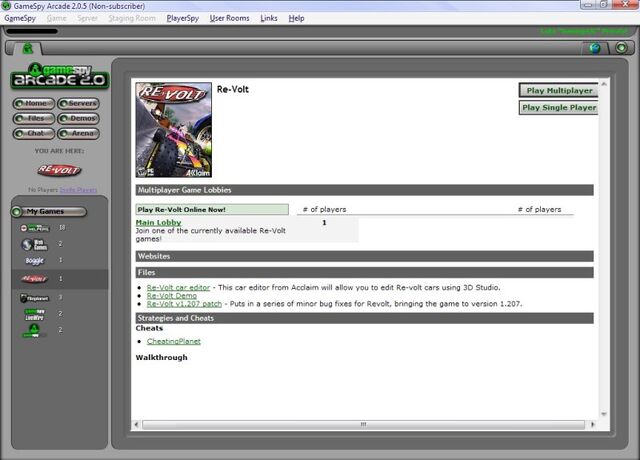Click the Walkthrough heading
Viewport: 640px width, 460px height.
[162, 358]
